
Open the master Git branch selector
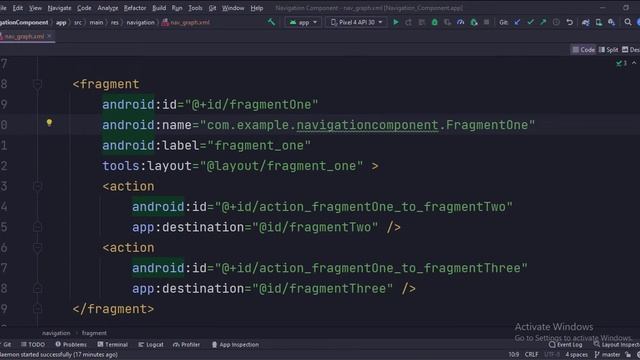point(607,354)
